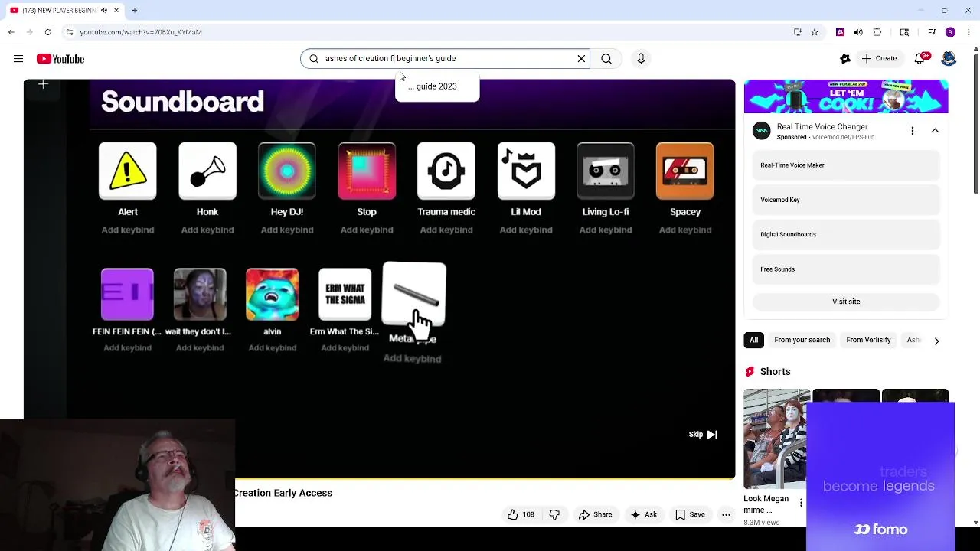This screenshot has width=980, height=551.
Task: Open the purple chat extension icon
Action: click(840, 32)
